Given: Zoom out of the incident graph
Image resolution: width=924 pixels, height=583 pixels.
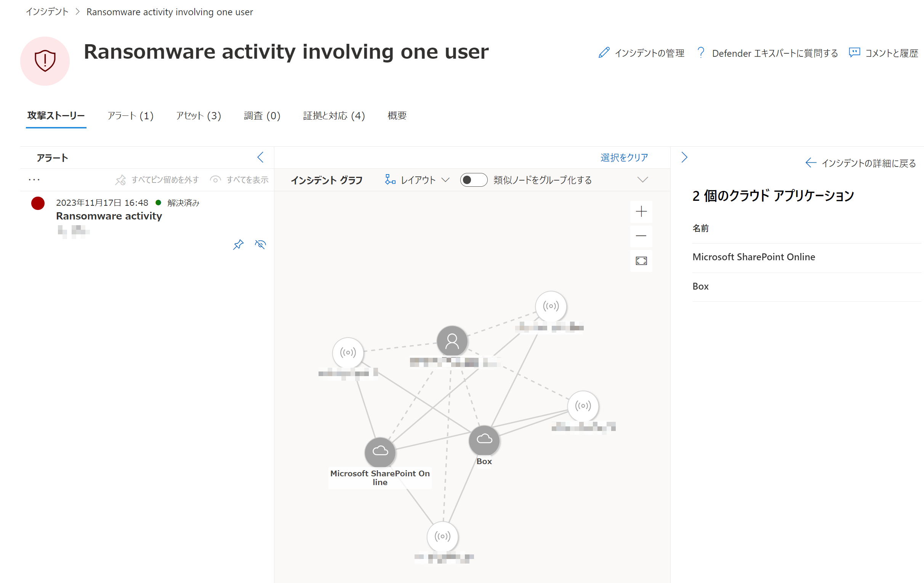Looking at the screenshot, I should tap(641, 235).
